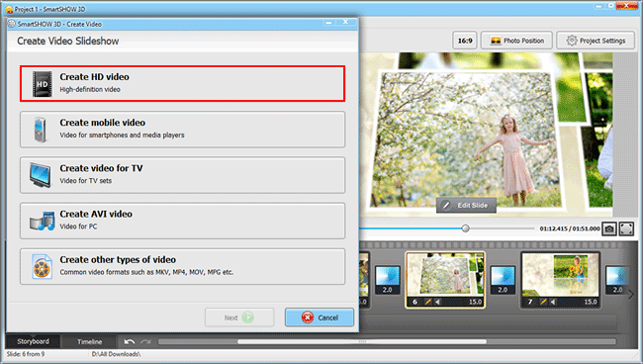Click the time display 01:12.415 / 01:51.000
The width and height of the screenshot is (643, 364).
[570, 228]
